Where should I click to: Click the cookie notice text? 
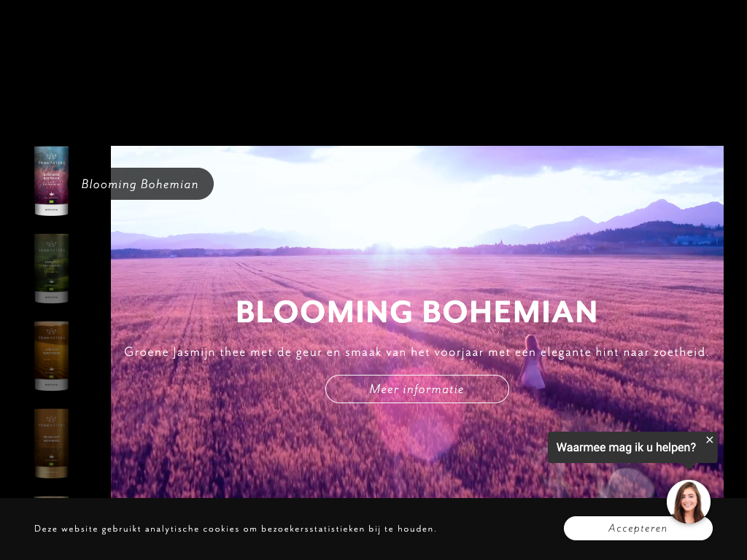(x=236, y=529)
